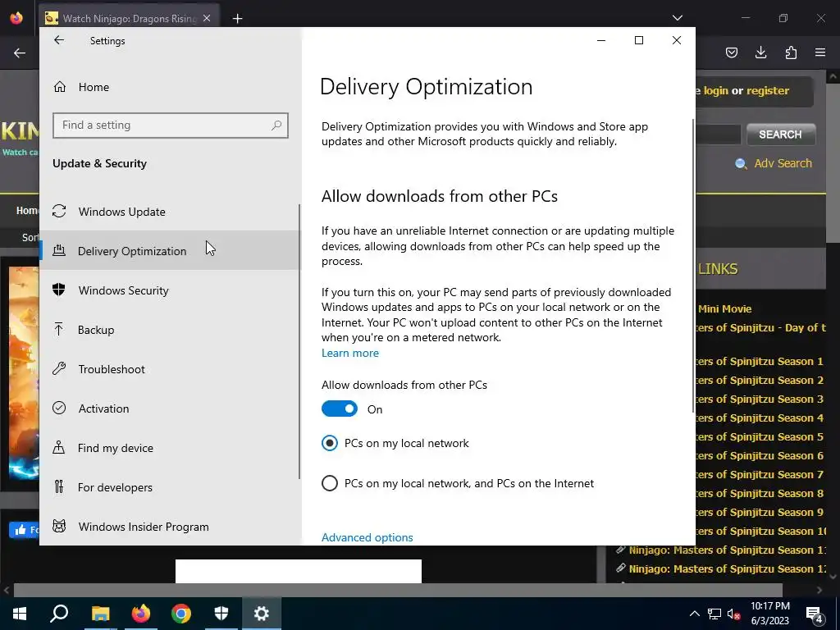Open Find my device page
Viewport: 840px width, 630px height.
170,448
